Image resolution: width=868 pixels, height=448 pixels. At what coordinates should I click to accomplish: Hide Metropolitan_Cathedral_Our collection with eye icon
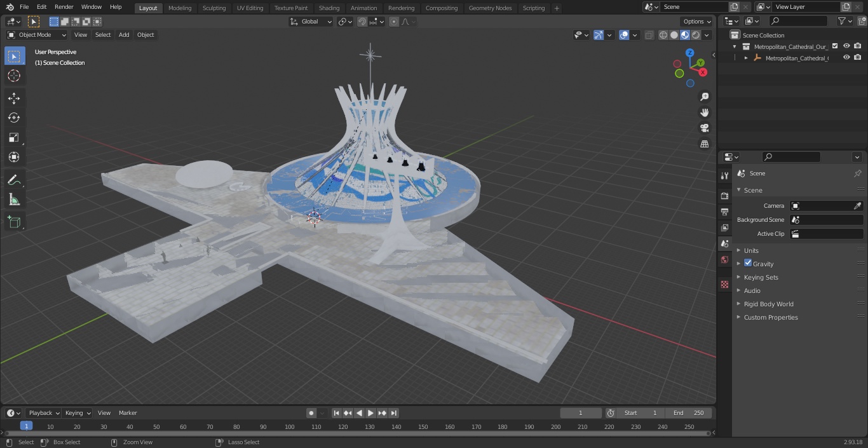(846, 46)
